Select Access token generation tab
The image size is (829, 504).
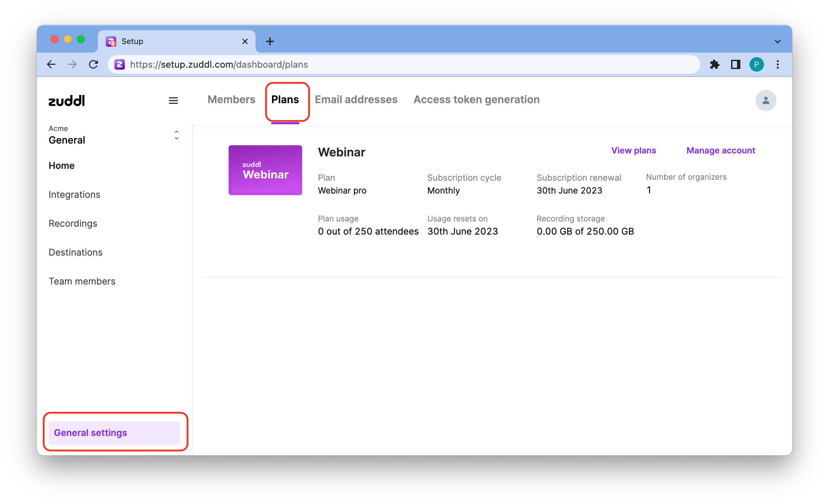click(476, 100)
